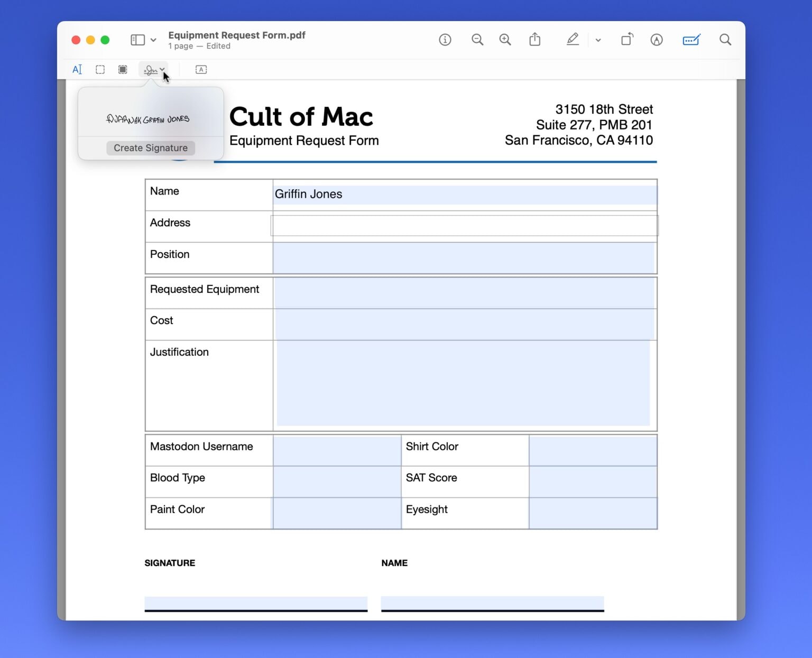Click the Create Signature button
812x658 pixels.
150,148
